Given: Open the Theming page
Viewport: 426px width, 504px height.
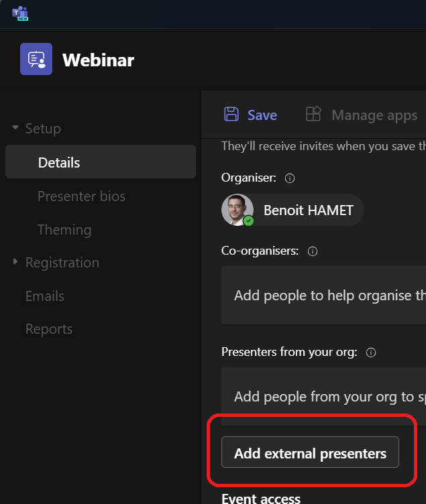Looking at the screenshot, I should pyautogui.click(x=64, y=230).
